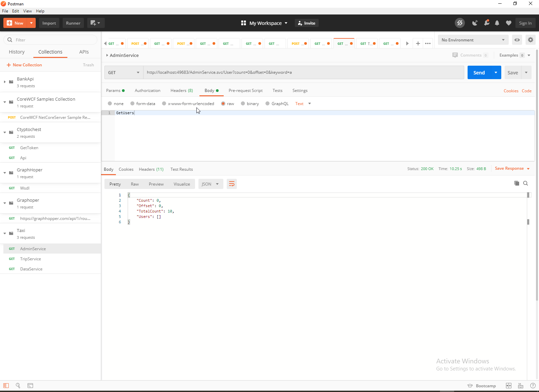Viewport: 539px width, 392px height.
Task: Open the notifications bell icon
Action: tap(497, 23)
